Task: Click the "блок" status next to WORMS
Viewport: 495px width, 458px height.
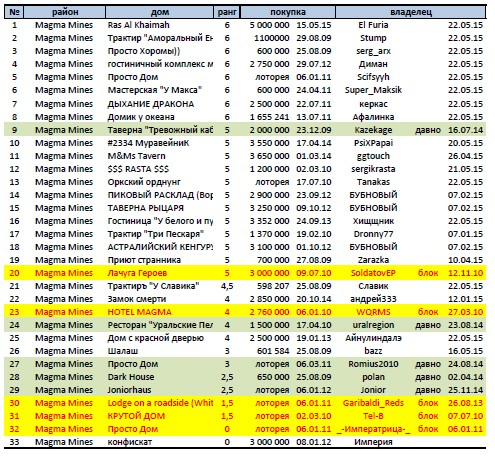Action: click(x=428, y=312)
